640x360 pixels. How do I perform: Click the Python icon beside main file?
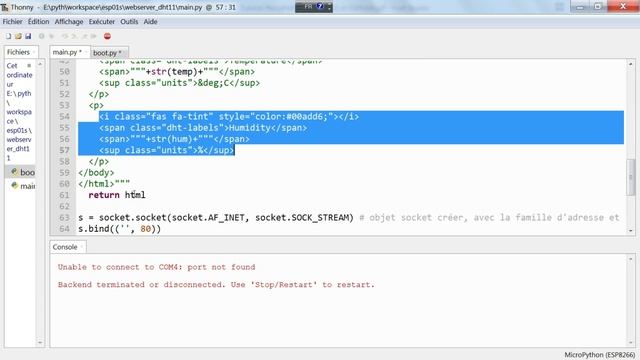point(15,186)
